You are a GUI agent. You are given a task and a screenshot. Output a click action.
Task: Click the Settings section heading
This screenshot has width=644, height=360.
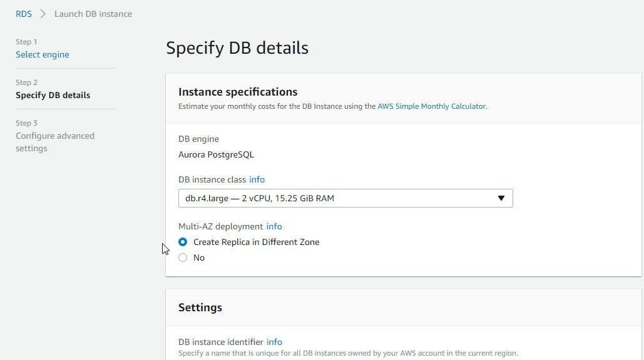coord(200,307)
